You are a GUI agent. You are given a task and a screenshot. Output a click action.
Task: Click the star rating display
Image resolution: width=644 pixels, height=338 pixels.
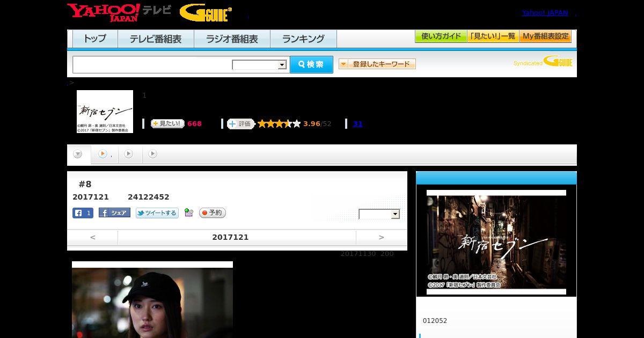279,124
